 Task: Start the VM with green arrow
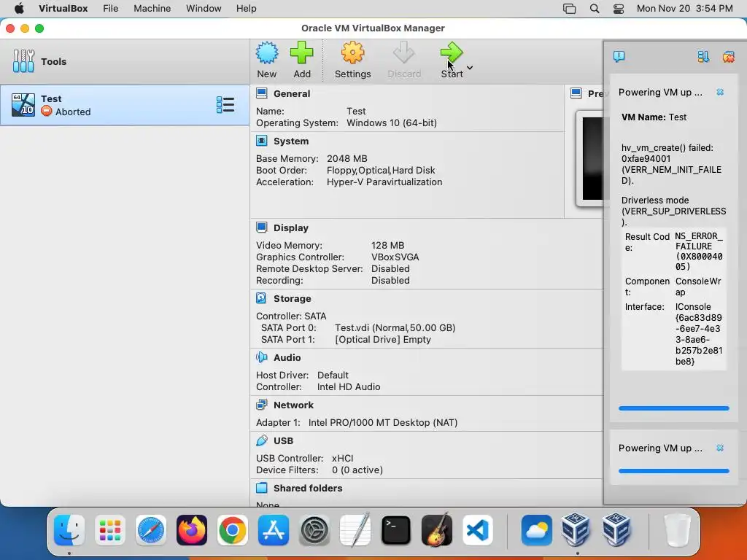pos(451,52)
